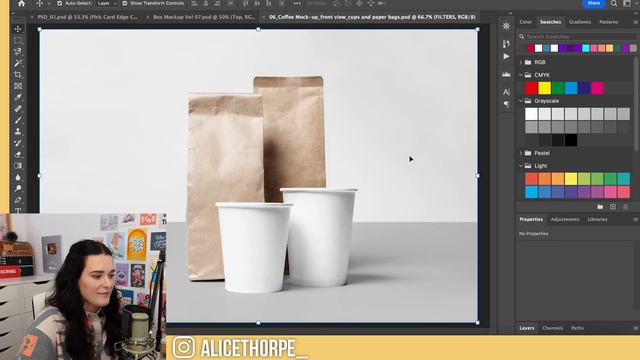The height and width of the screenshot is (360, 640).
Task: Open the Character panel icon in collapsed dock
Action: (506, 92)
